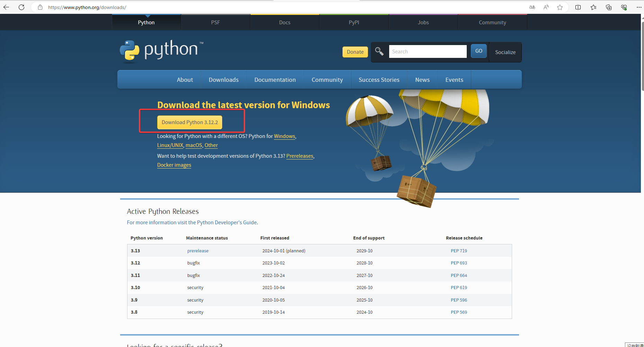Click the "Active Python Releases" heading
The image size is (644, 347).
[163, 211]
